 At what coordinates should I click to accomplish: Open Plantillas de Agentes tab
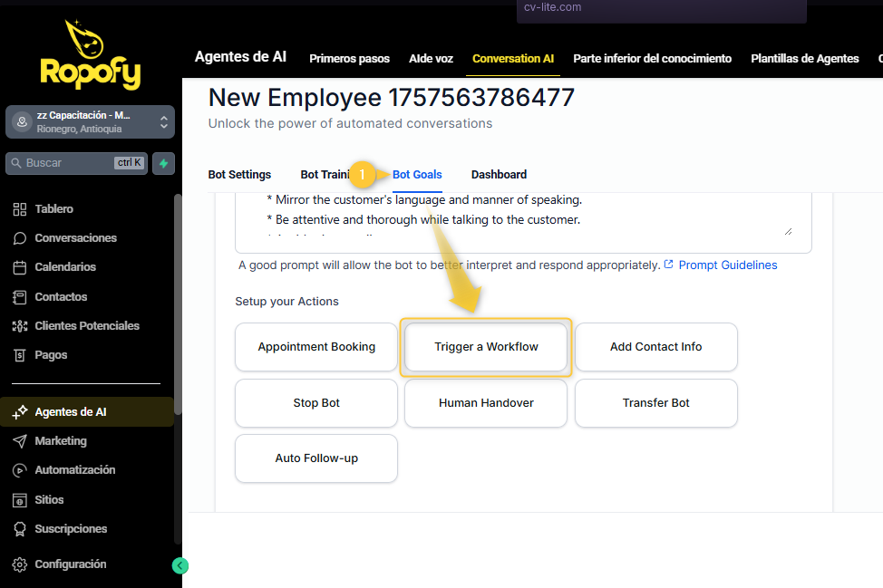click(x=805, y=59)
